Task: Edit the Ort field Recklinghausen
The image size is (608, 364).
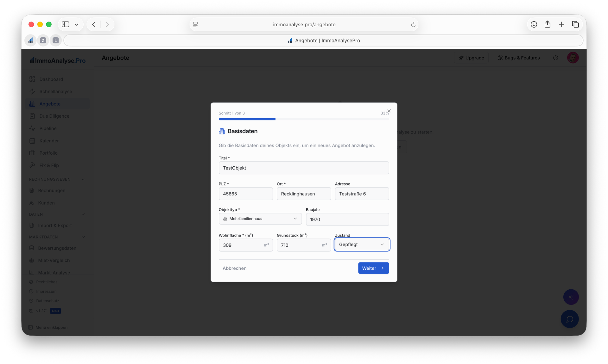Action: coord(304,194)
